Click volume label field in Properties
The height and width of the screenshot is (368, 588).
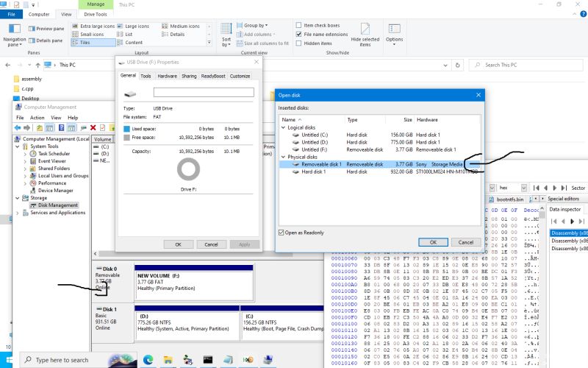[x=204, y=93]
